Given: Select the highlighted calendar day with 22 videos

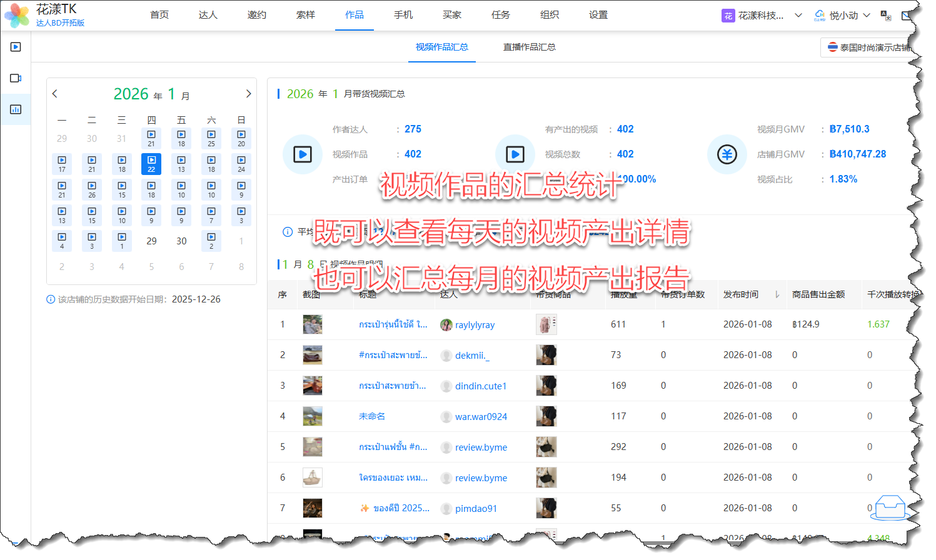Looking at the screenshot, I should click(151, 164).
